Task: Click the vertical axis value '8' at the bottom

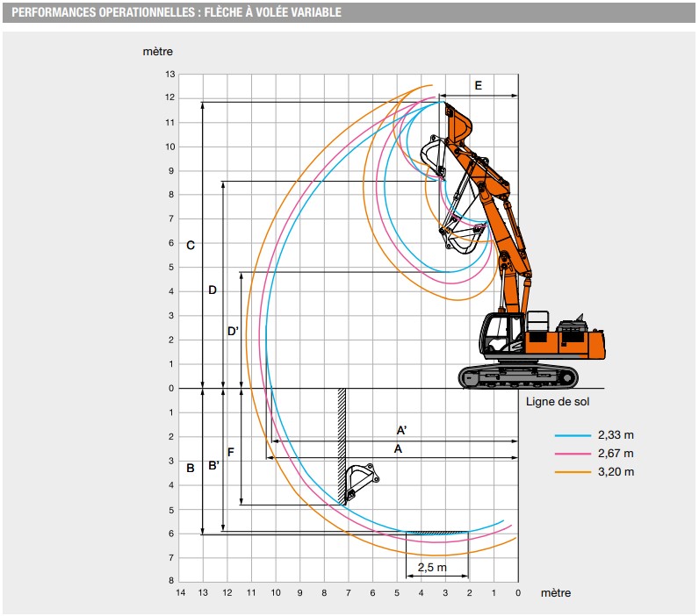Action: 171,580
